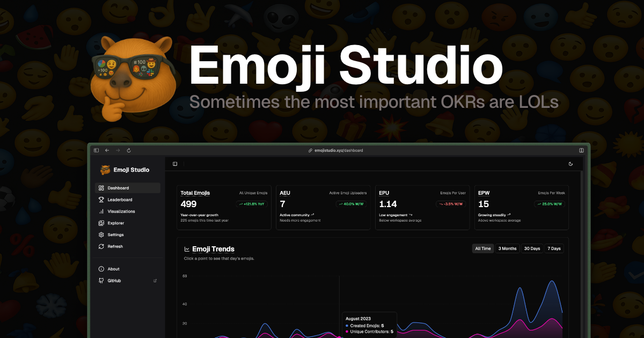Click the 25.0% W/W badge
Screen dimensions: 644x338
[550, 204]
